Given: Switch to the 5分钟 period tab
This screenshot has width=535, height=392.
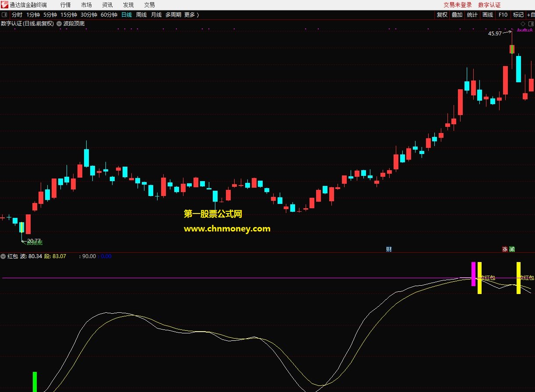Looking at the screenshot, I should point(50,15).
